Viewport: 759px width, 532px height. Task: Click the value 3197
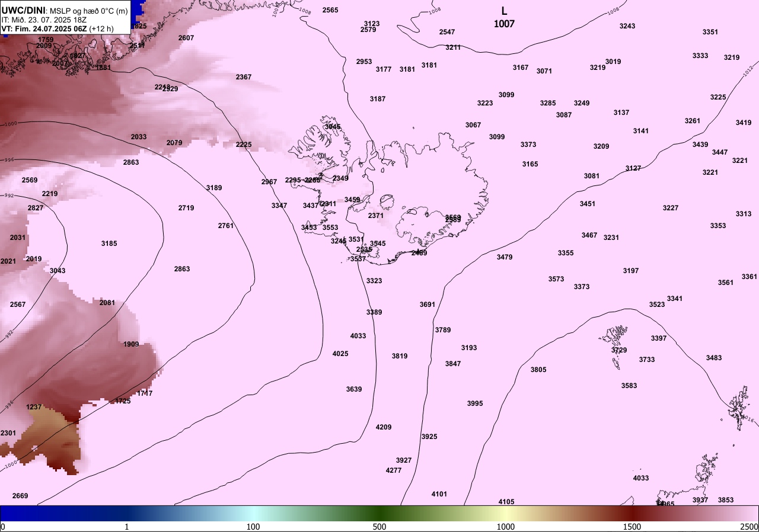click(631, 271)
